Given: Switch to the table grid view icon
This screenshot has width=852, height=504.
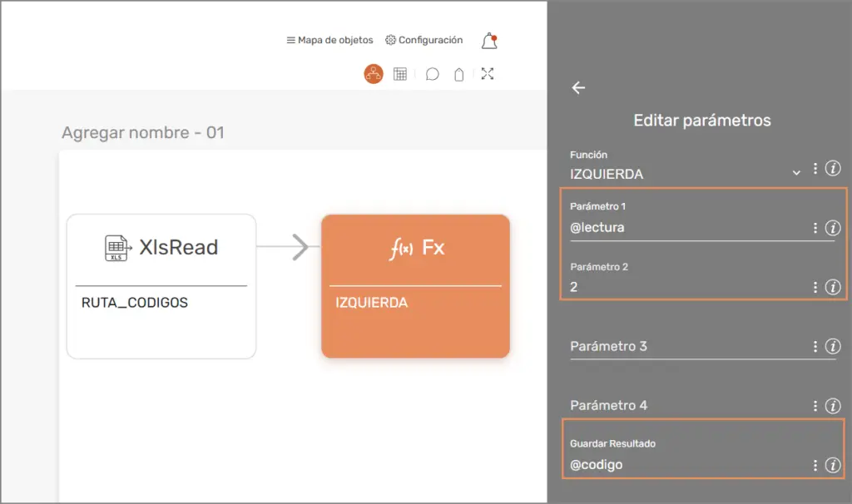Looking at the screenshot, I should 400,74.
